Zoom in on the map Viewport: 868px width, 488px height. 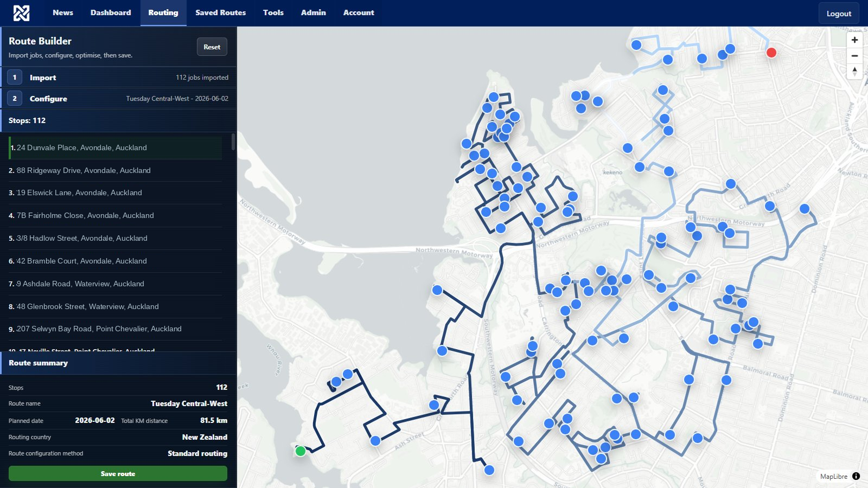tap(854, 40)
